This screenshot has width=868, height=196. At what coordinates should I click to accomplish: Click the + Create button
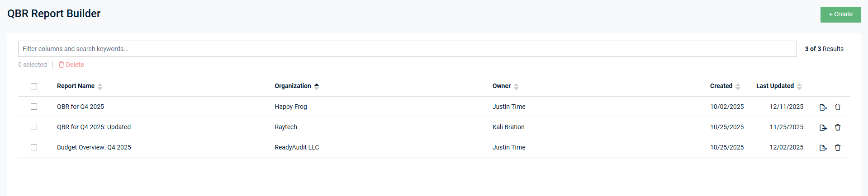coord(840,14)
